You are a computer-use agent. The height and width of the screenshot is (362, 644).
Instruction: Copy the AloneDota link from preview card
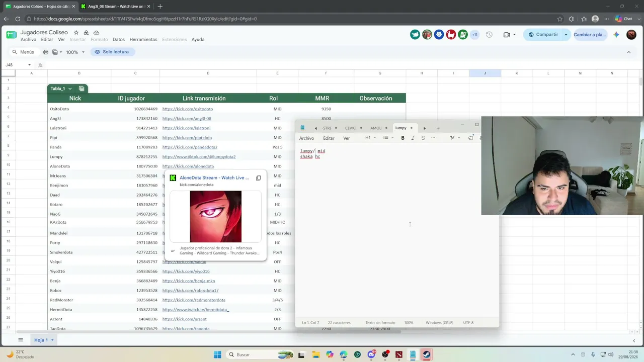259,178
